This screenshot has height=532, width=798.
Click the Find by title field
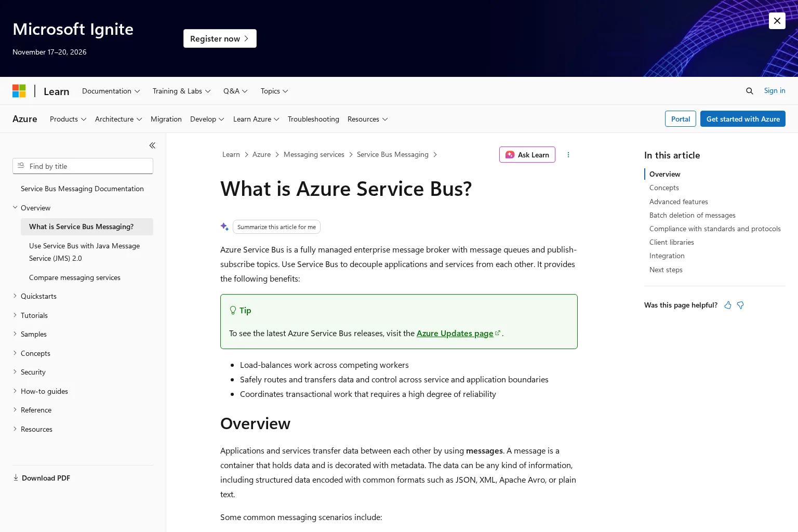coord(83,166)
